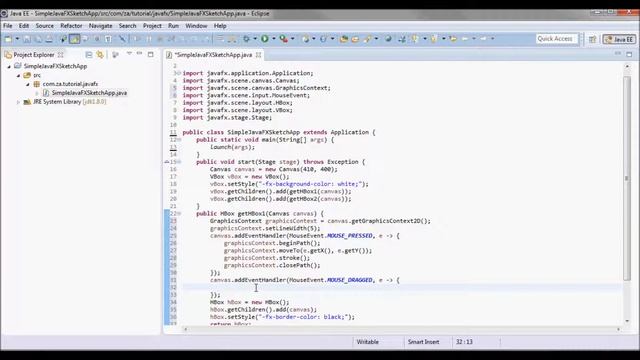Open the internal Web Browser globe icon
The height and width of the screenshot is (360, 640).
[x=388, y=39]
